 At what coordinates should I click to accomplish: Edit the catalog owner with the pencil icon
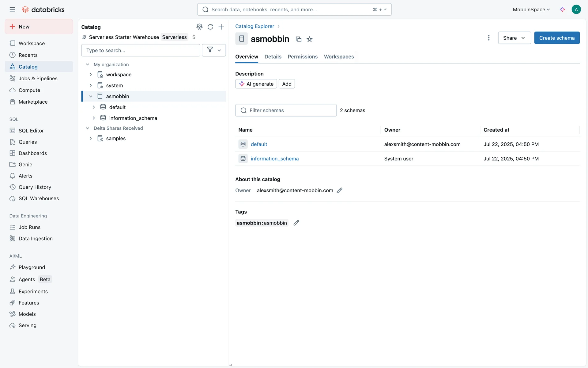pyautogui.click(x=339, y=190)
